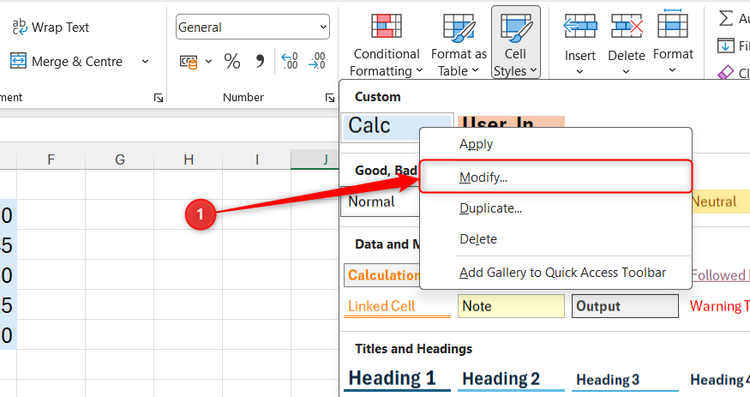Apply the Heading 3 style

click(x=625, y=380)
